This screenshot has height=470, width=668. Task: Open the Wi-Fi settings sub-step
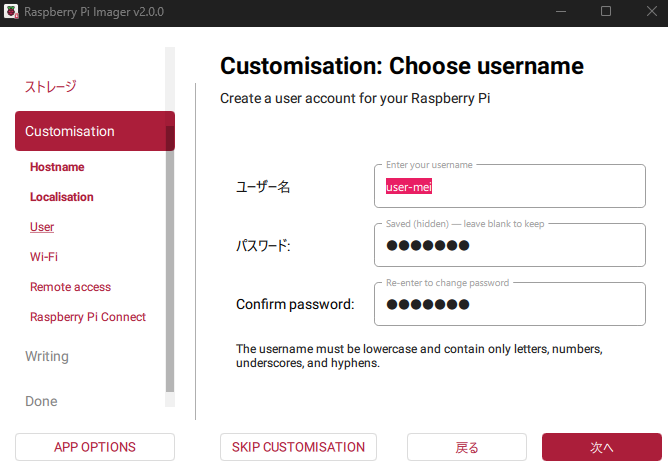tap(44, 257)
